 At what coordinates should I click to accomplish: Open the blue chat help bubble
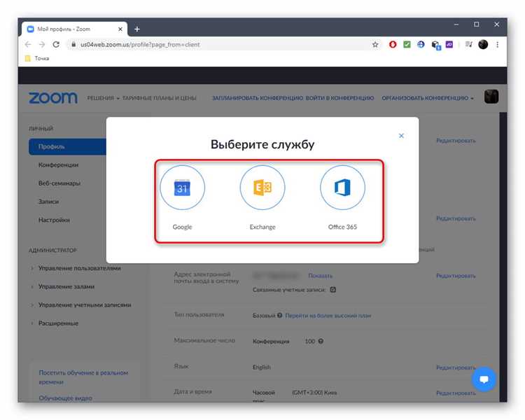coord(484,379)
